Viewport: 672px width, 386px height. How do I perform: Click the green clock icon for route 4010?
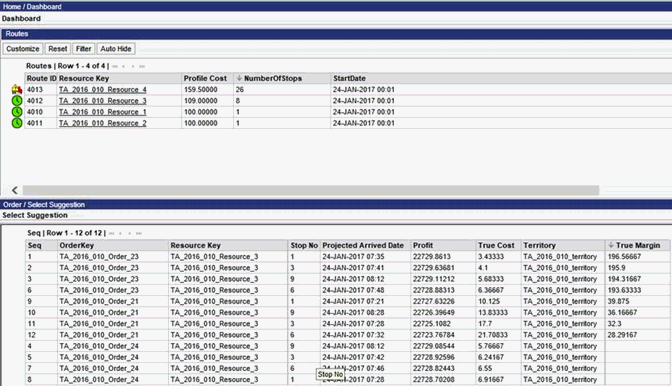click(x=17, y=112)
